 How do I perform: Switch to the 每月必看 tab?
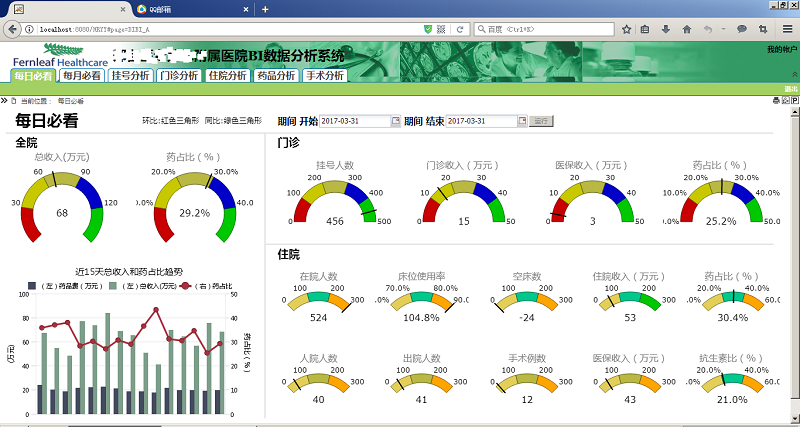tap(81, 75)
